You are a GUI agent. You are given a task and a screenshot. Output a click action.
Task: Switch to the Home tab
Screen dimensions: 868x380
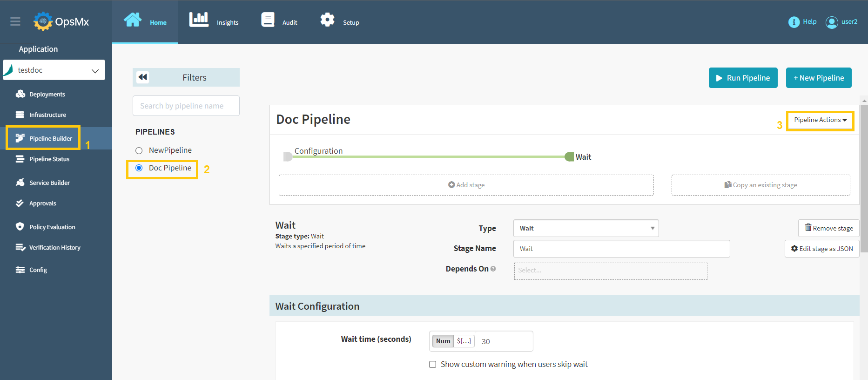tap(145, 22)
